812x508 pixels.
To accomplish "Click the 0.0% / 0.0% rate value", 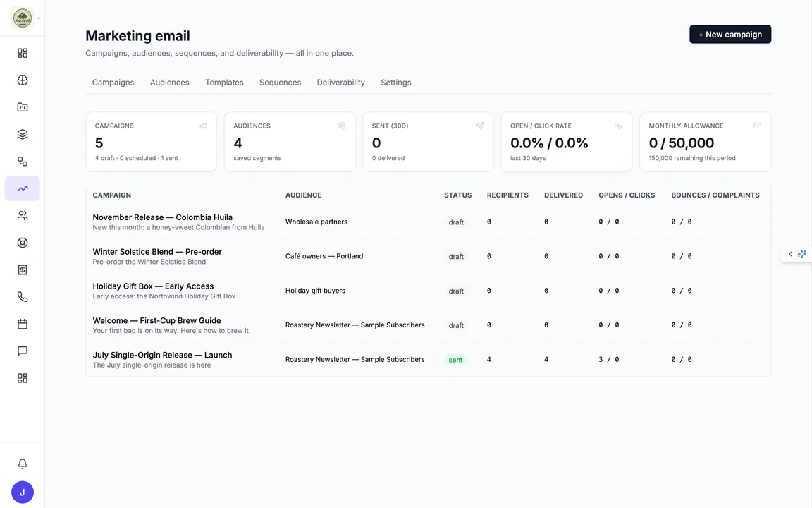I will (x=550, y=143).
